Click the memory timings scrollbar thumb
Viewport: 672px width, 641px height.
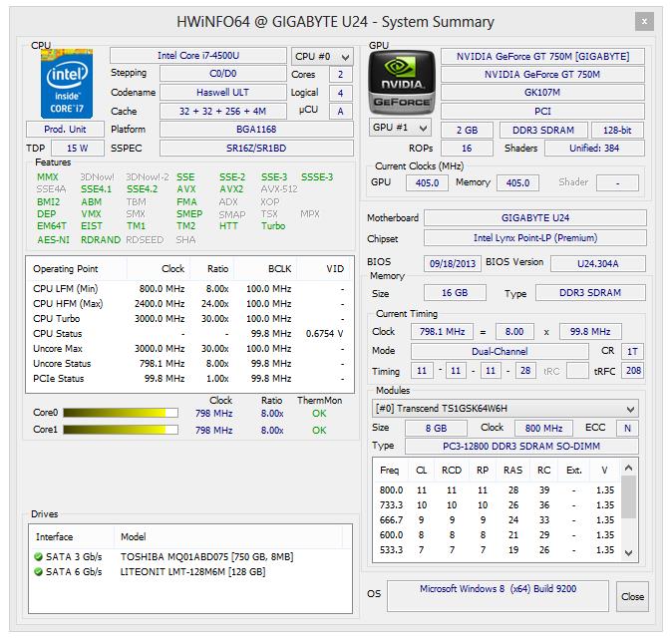coord(629,496)
